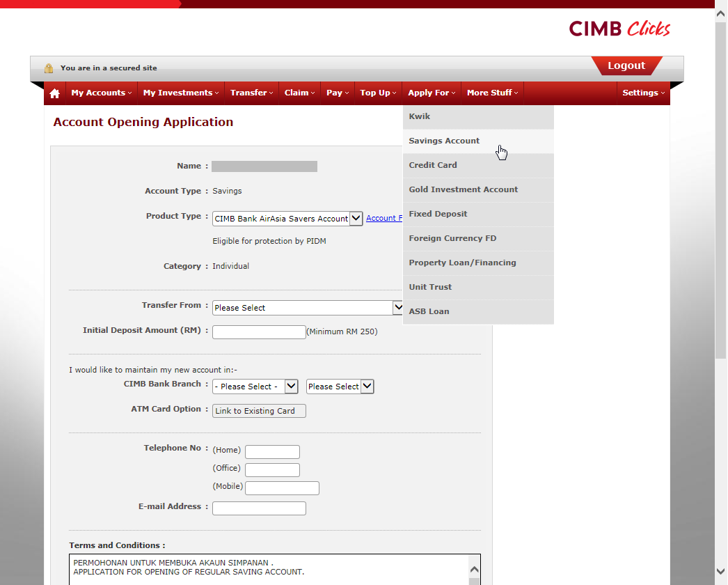
Task: Focus the Office telephone number field
Action: coord(273,470)
